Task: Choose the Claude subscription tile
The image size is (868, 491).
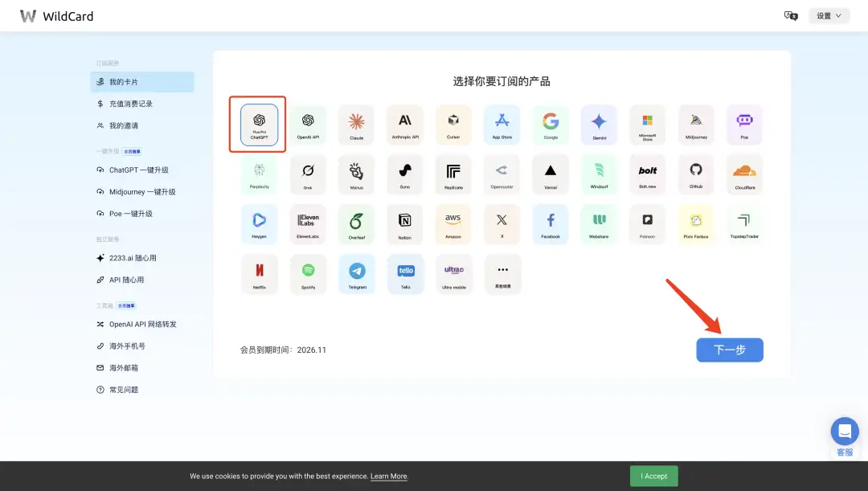Action: point(357,125)
